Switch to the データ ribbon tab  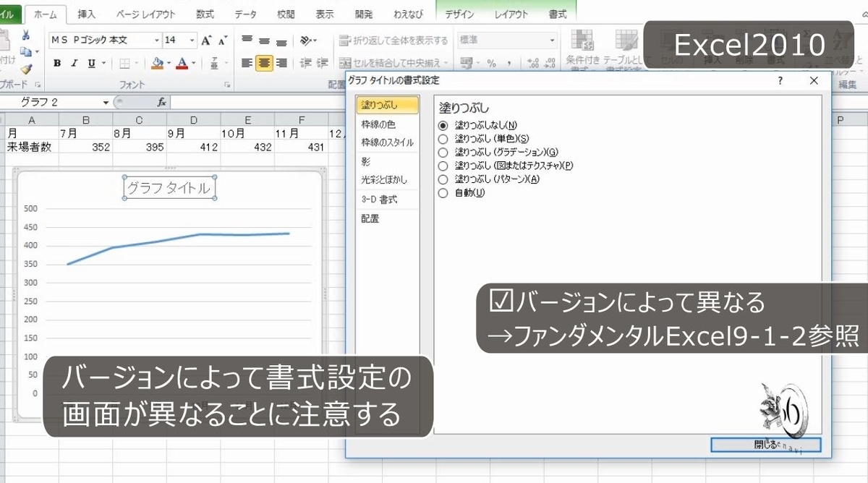[245, 14]
